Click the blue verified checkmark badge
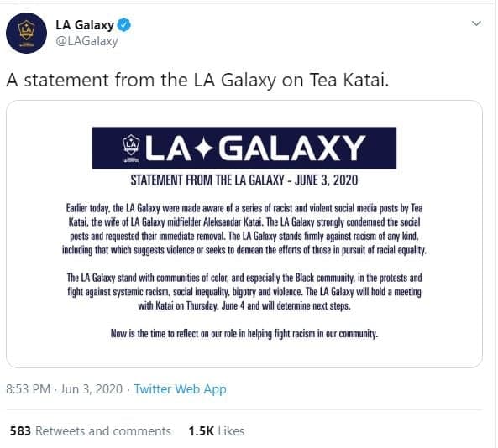 tap(123, 25)
